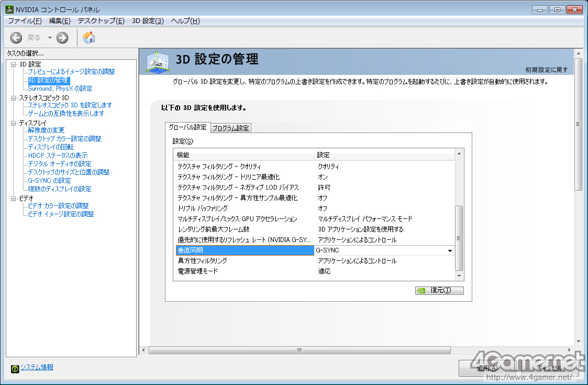Viewport: 588px width, 385px height.
Task: Select テクスチャ フィルタリング - 異方性サンプル最適化 row
Action: point(315,198)
